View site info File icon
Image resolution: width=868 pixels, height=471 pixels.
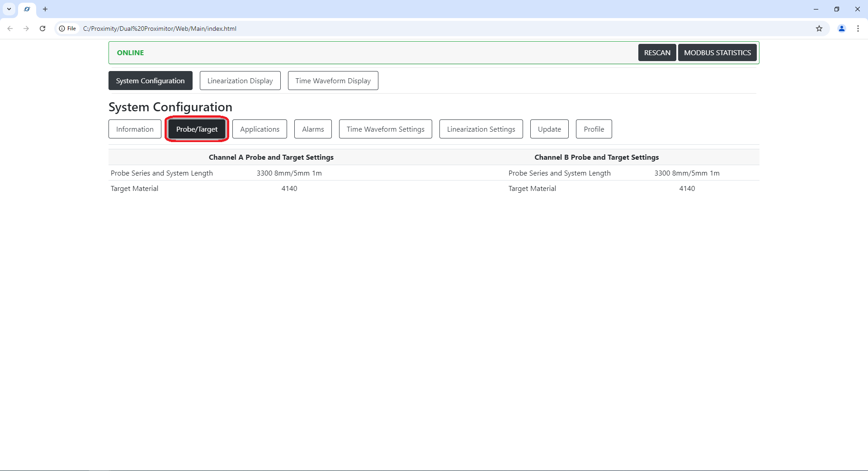(x=68, y=29)
